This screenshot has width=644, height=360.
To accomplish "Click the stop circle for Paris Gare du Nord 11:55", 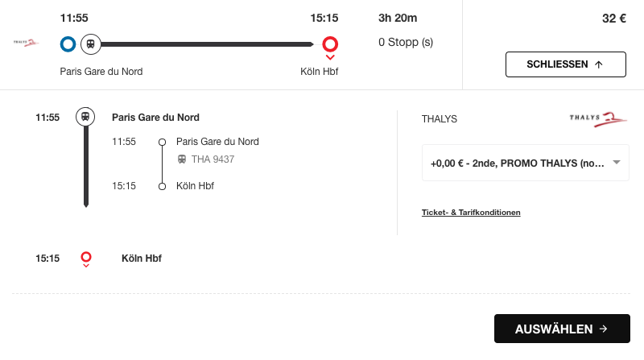I will [163, 143].
